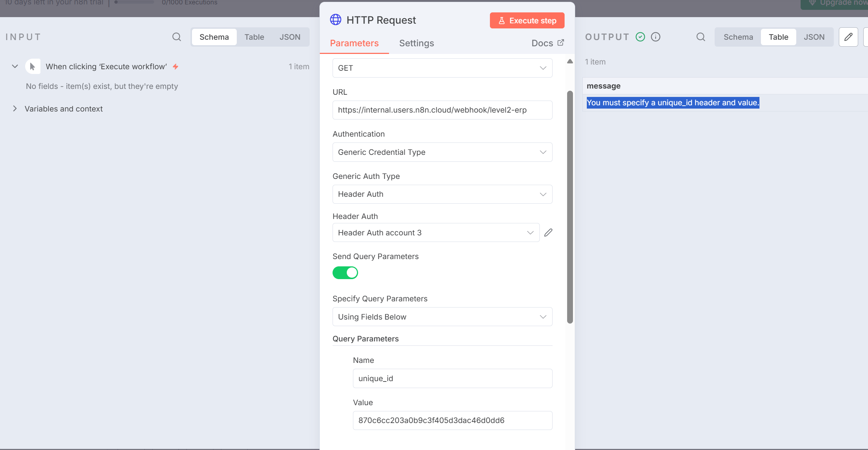Open the Docs link

[x=542, y=43]
